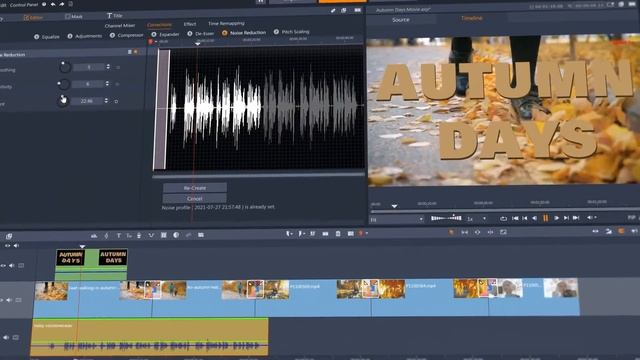Click the trash delete icon on timeline toolbar
Screen dimensions: 640x360
(x=338, y=233)
